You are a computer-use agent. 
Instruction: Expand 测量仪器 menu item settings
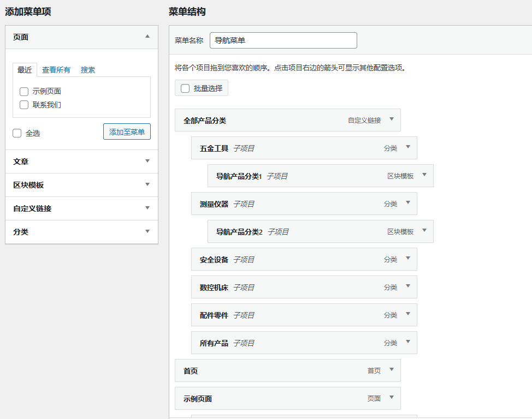pos(408,203)
